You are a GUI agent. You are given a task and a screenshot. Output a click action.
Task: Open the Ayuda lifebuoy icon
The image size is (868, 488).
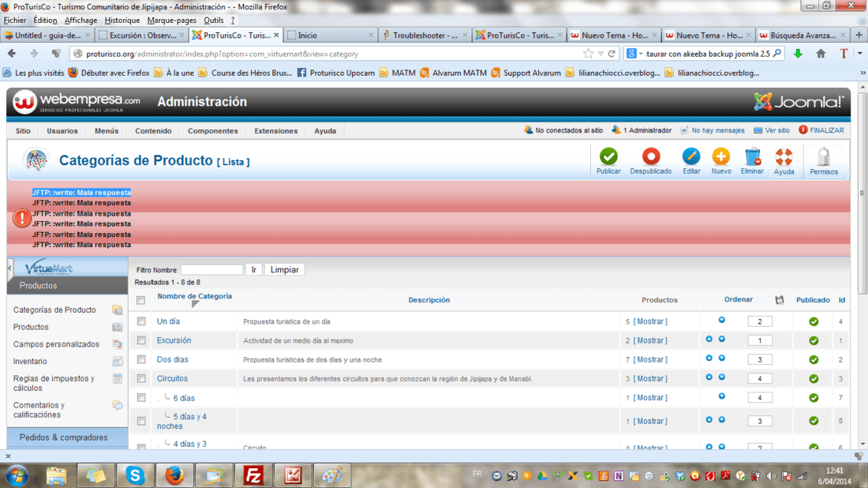pyautogui.click(x=784, y=157)
